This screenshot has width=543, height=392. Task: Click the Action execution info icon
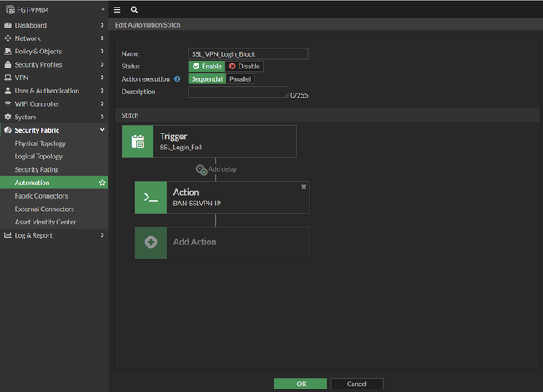pyautogui.click(x=178, y=79)
